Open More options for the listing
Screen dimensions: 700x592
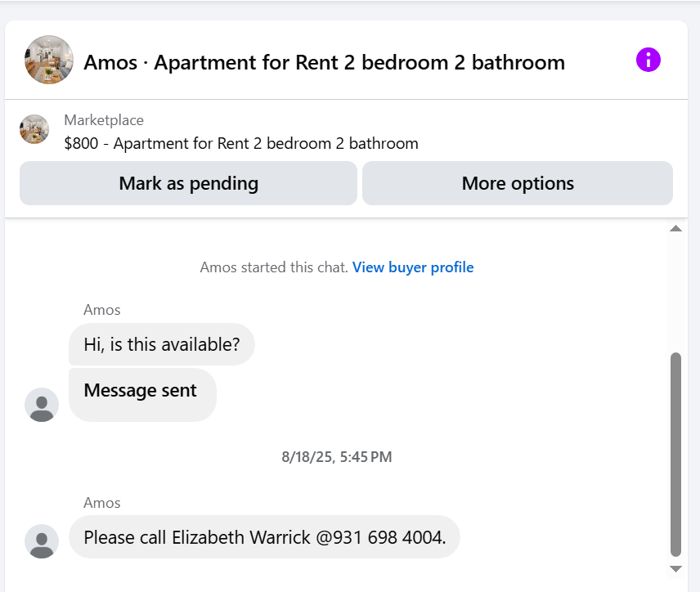click(518, 183)
